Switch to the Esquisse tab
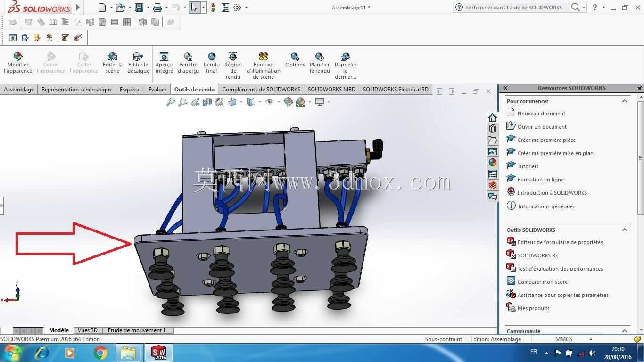This screenshot has height=362, width=644. (130, 90)
